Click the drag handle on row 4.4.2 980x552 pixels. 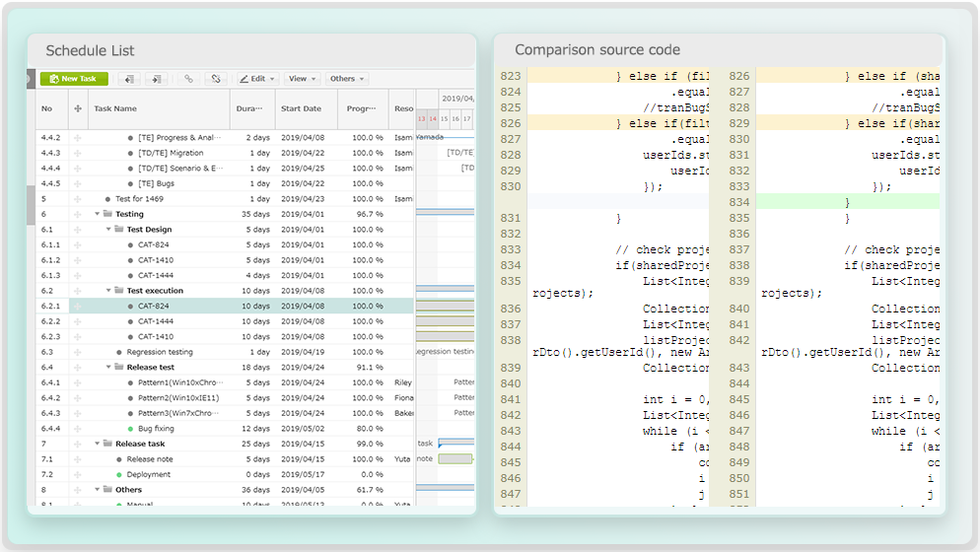pyautogui.click(x=78, y=138)
